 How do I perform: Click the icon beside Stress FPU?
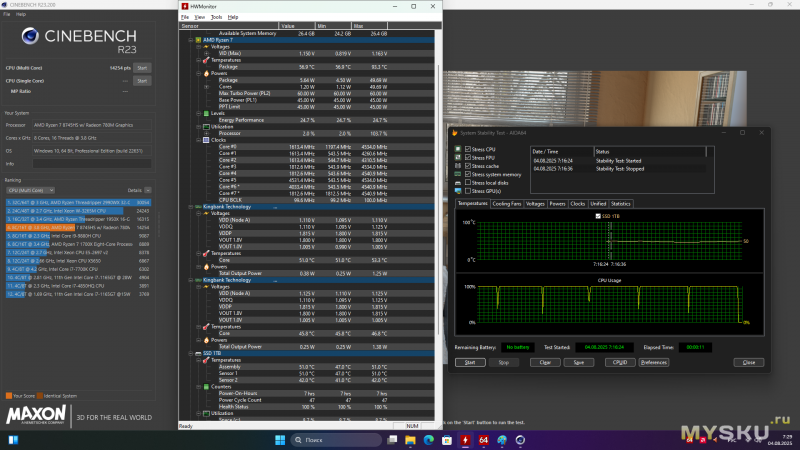click(458, 158)
